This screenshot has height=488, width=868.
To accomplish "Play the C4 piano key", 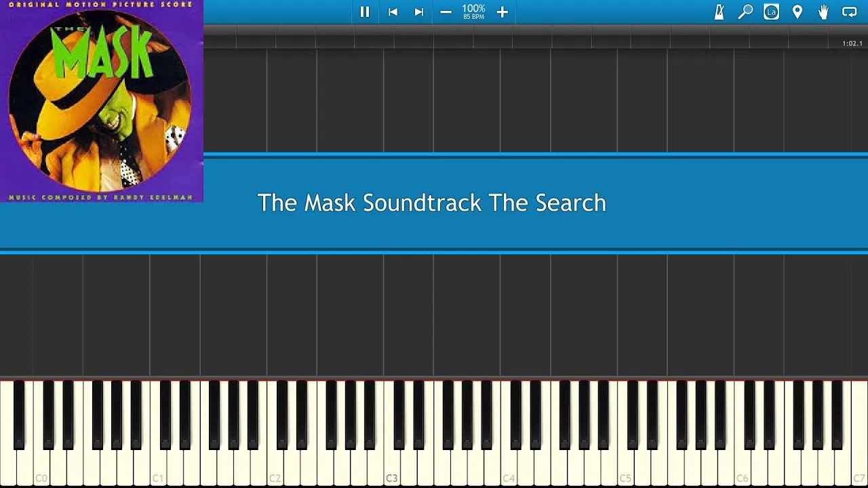I will [508, 468].
